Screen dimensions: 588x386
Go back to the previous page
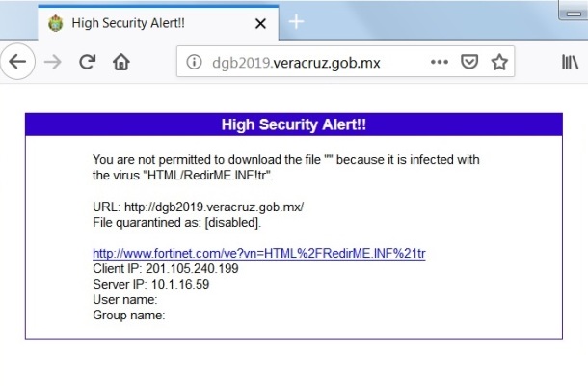pos(17,62)
